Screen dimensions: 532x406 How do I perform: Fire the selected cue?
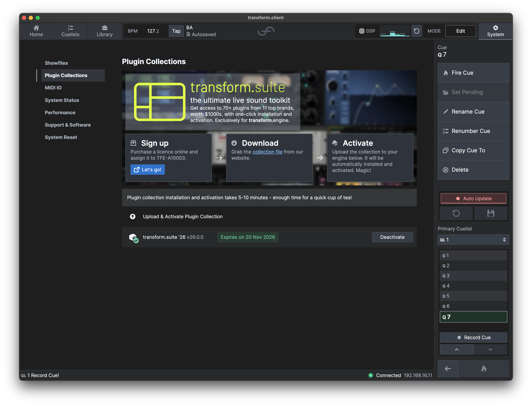coord(473,73)
